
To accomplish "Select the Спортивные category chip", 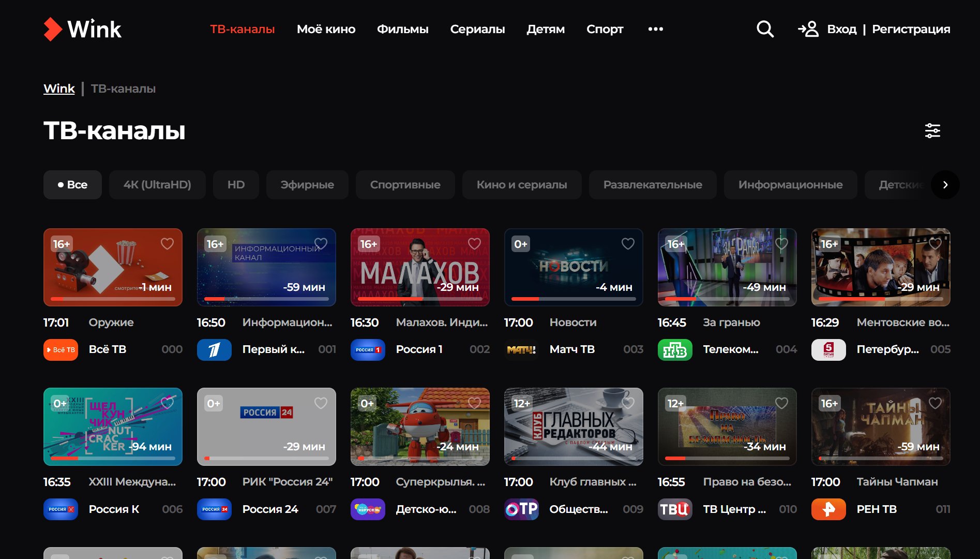I will coord(405,185).
